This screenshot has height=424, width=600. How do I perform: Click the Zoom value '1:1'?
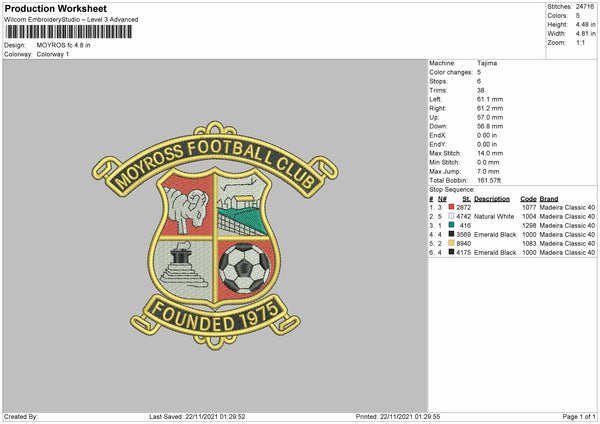point(580,42)
